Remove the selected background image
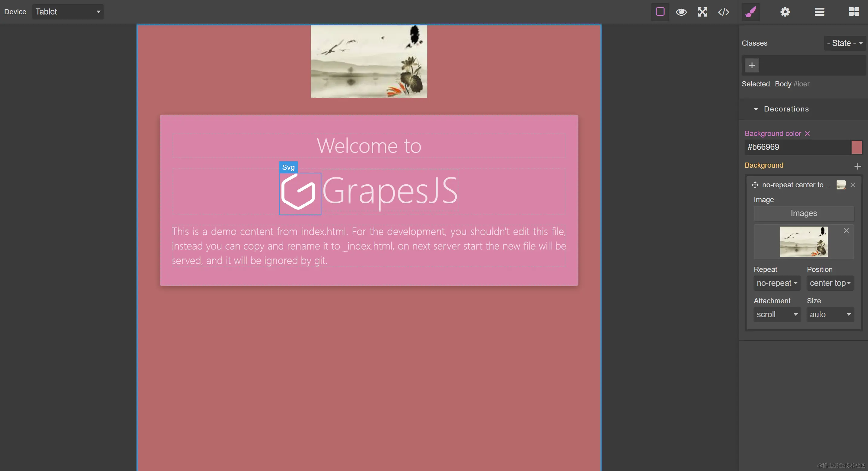This screenshot has height=471, width=868. pos(846,231)
